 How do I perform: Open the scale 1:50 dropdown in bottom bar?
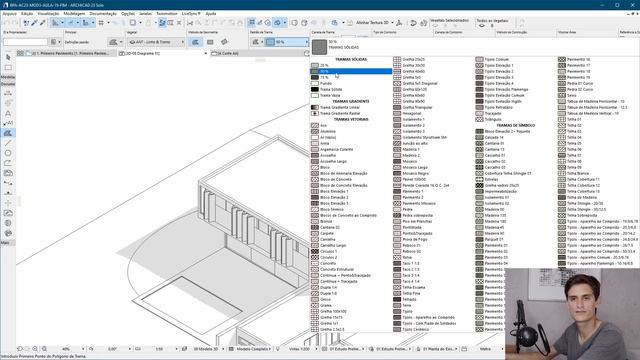tap(176, 349)
